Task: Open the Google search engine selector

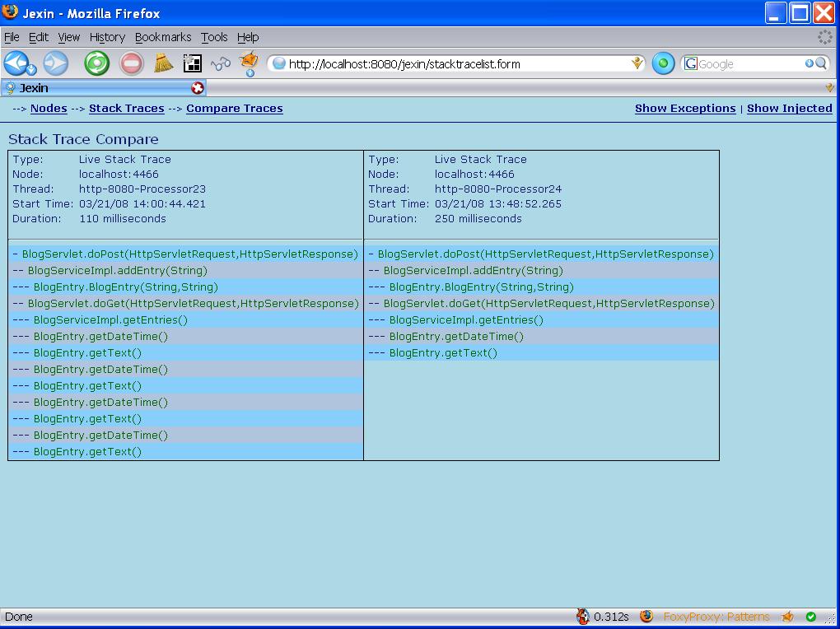Action: 691,63
